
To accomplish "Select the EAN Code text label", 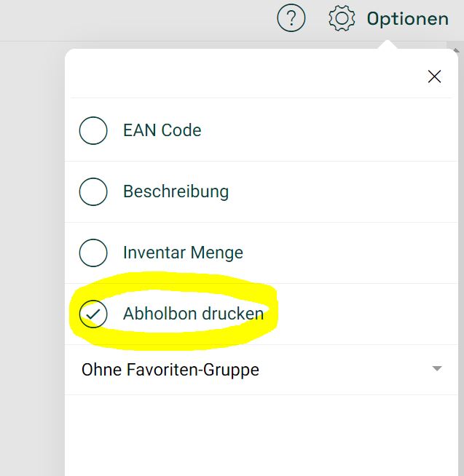I will [x=162, y=130].
